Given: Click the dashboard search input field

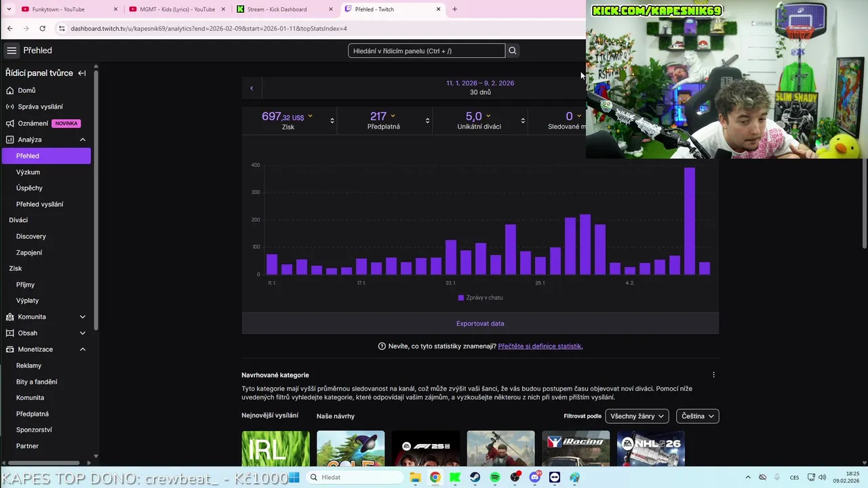Looking at the screenshot, I should 427,51.
